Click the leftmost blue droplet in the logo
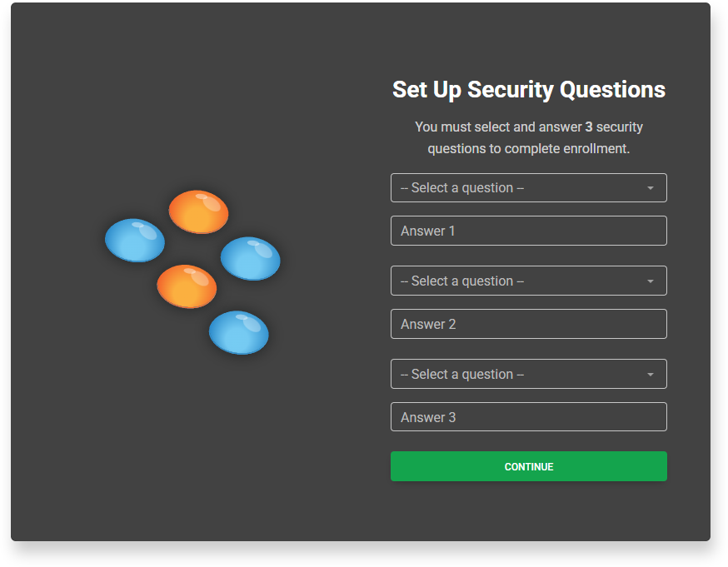 point(135,241)
